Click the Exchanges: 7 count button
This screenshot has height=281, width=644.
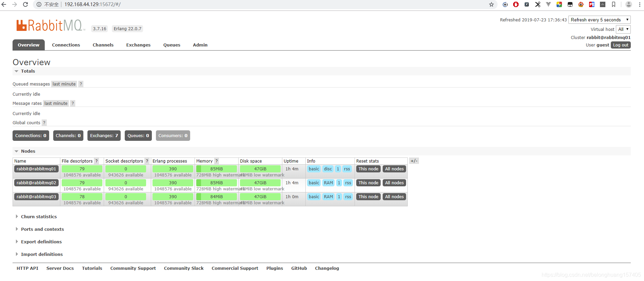point(104,136)
